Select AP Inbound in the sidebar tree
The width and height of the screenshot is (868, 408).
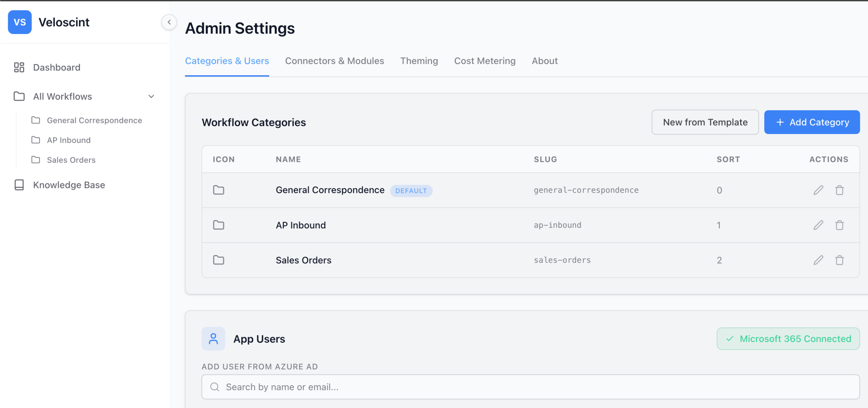coord(68,140)
